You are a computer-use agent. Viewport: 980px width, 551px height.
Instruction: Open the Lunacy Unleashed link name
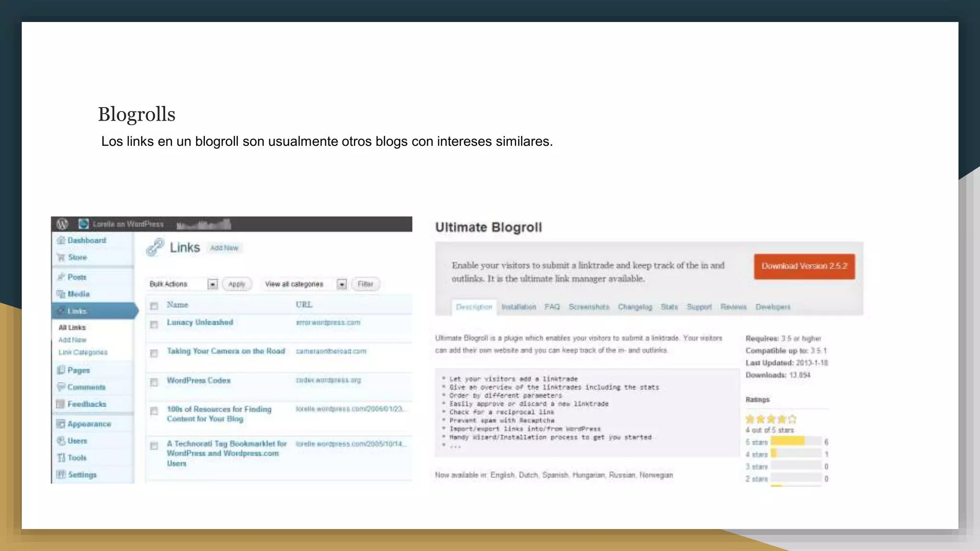tap(200, 322)
